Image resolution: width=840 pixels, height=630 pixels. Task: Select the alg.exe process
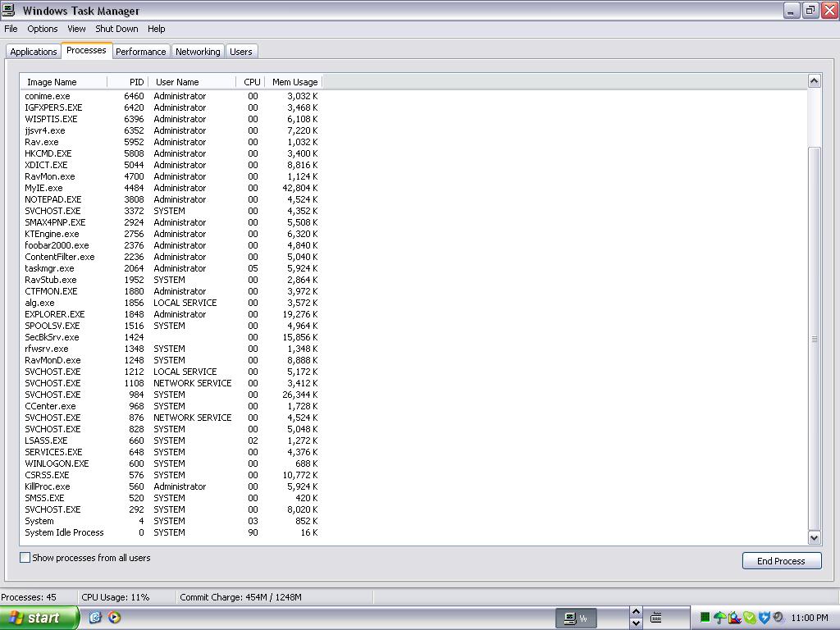[x=171, y=303]
